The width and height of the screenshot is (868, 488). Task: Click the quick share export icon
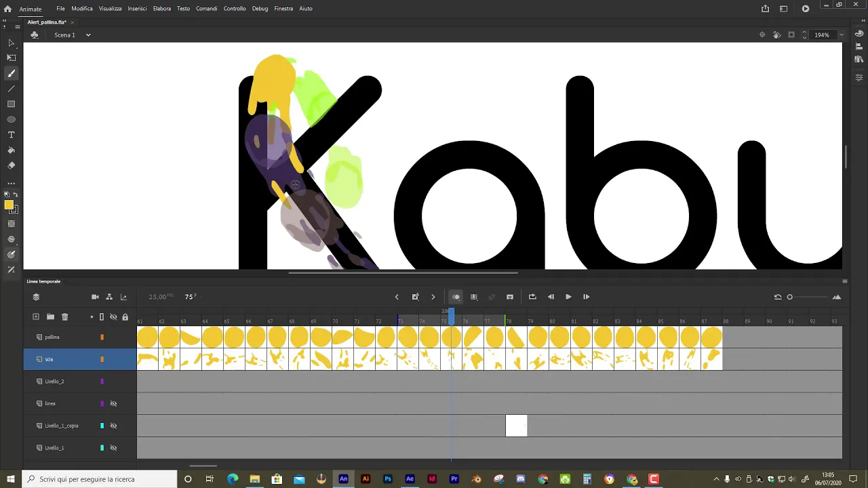pyautogui.click(x=766, y=9)
